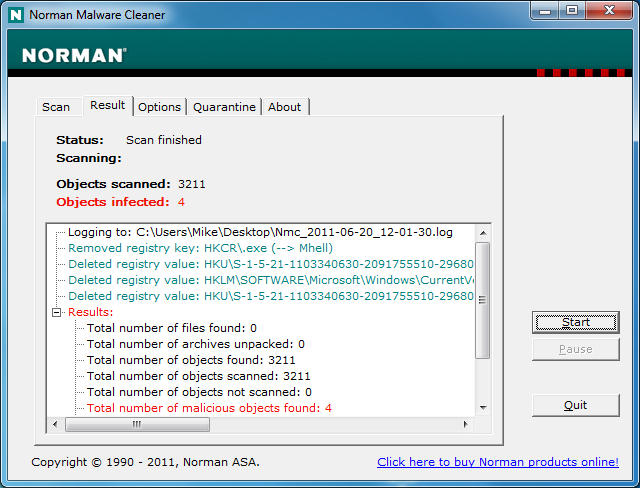Screen dimensions: 640x488
Task: Select the Result tab
Action: [x=108, y=105]
